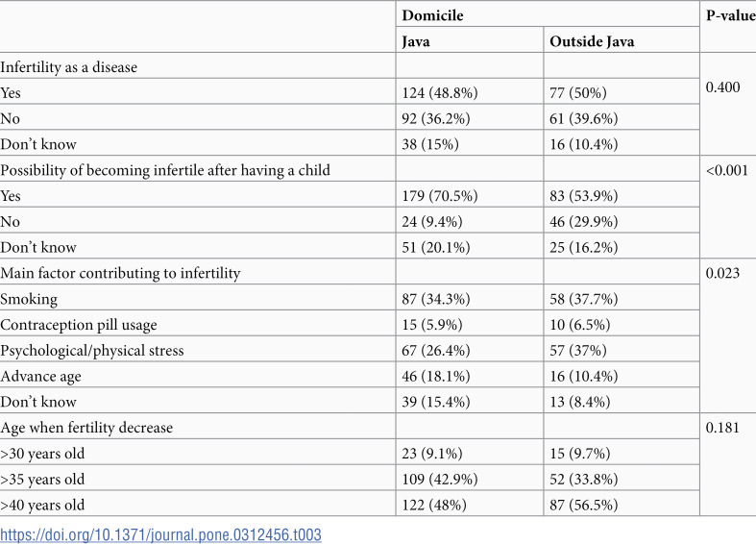Screen dimensions: 756x544
Task: Click the 124 (48.8%) cell
Action: tap(440, 92)
